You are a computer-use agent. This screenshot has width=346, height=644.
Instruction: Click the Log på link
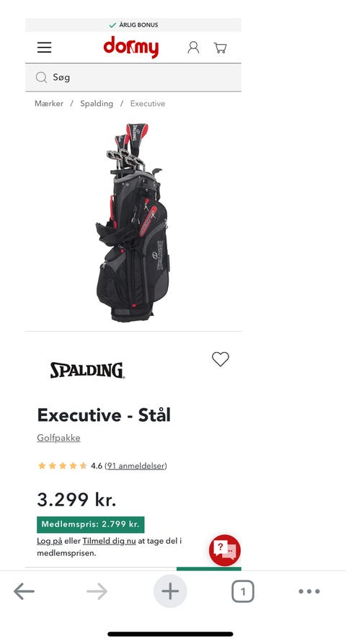click(50, 541)
